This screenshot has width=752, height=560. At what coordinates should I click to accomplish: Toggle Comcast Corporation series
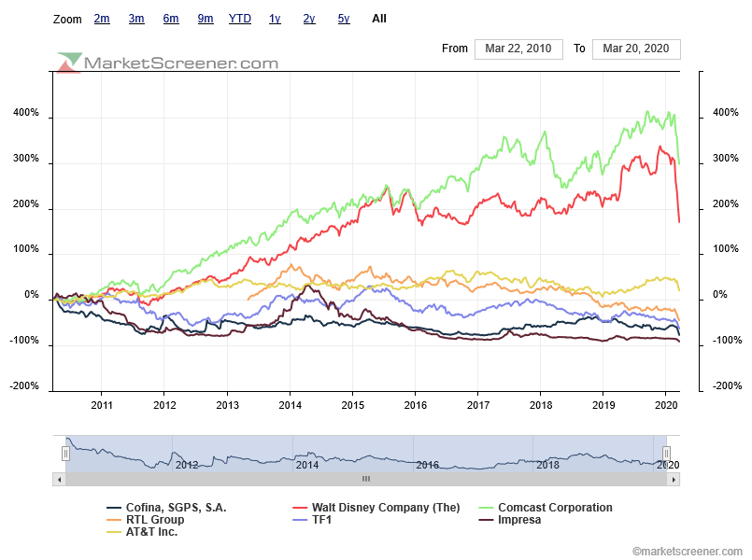click(546, 508)
